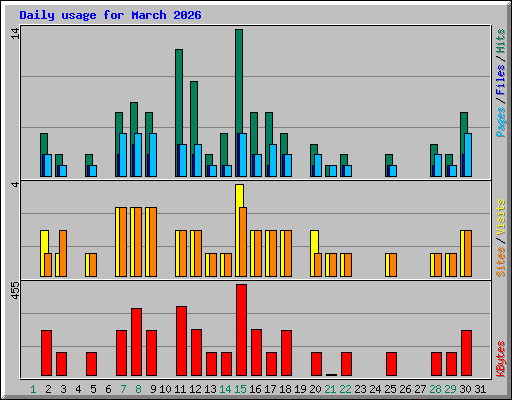Click the 'Hits' legend label
This screenshot has width=512, height=400.
click(x=500, y=41)
